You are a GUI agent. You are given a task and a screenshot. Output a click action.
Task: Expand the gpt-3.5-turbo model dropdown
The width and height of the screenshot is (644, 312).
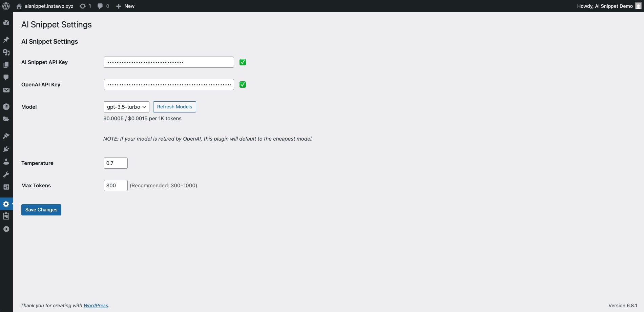coord(126,107)
